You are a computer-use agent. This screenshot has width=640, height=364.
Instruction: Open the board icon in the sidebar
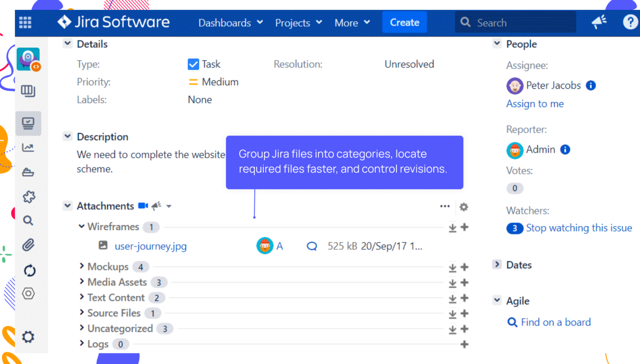coord(28,91)
